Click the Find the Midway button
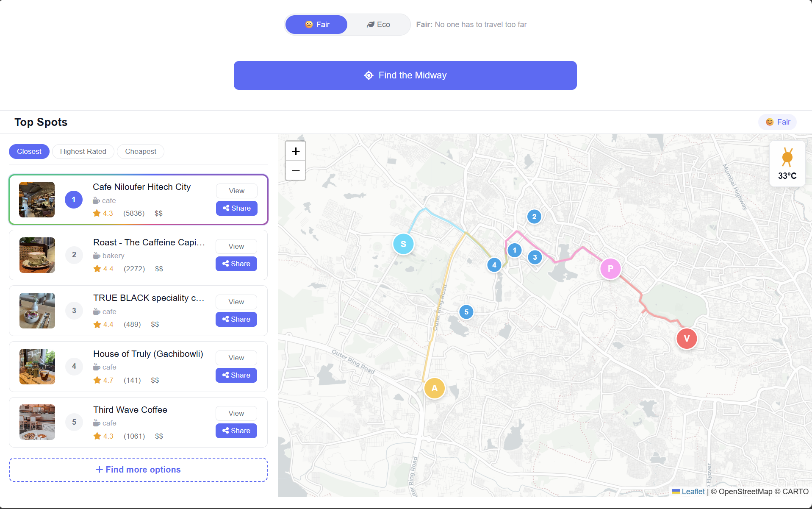This screenshot has height=509, width=812. coord(405,75)
